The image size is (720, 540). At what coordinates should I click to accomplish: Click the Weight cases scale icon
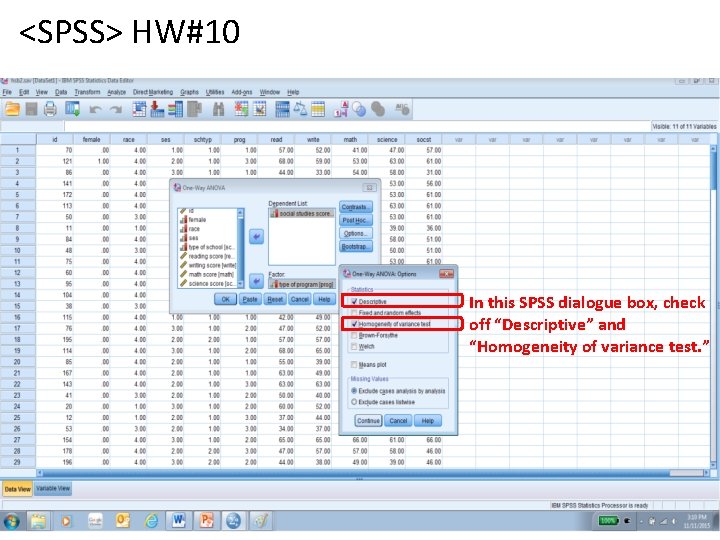(300, 109)
